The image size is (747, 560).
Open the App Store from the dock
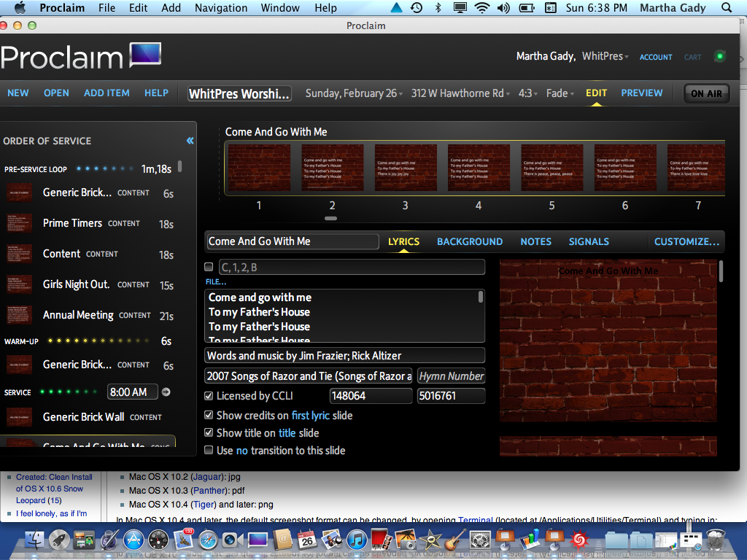point(134,540)
